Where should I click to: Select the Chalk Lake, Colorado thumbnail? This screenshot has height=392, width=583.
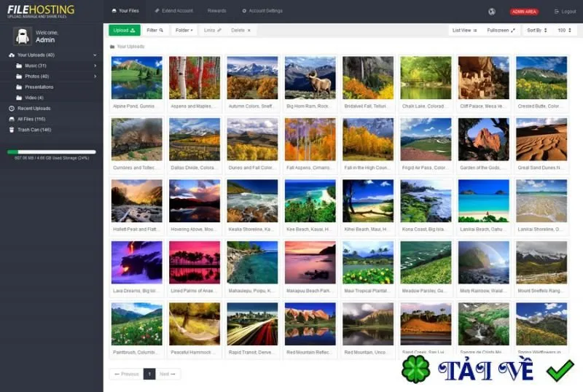pyautogui.click(x=426, y=77)
